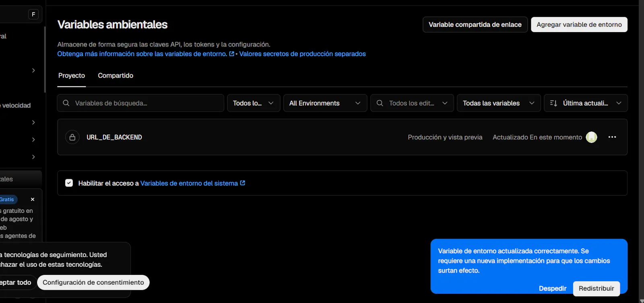Viewport: 644px width, 303px height.
Task: Click the Gratis badge in sidebar
Action: [7, 199]
